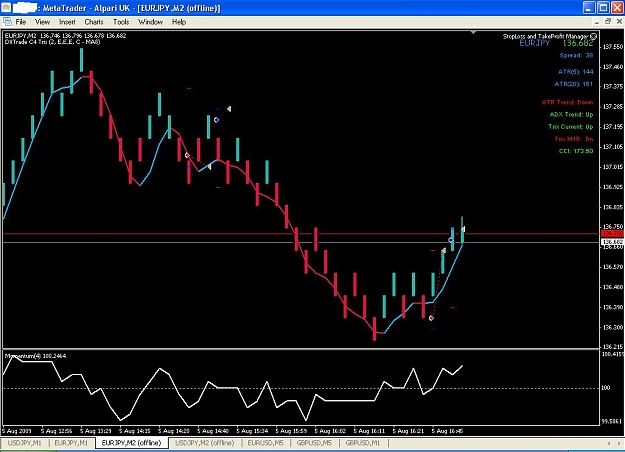Image resolution: width=625 pixels, height=452 pixels.
Task: Open the Window menu
Action: pos(150,22)
